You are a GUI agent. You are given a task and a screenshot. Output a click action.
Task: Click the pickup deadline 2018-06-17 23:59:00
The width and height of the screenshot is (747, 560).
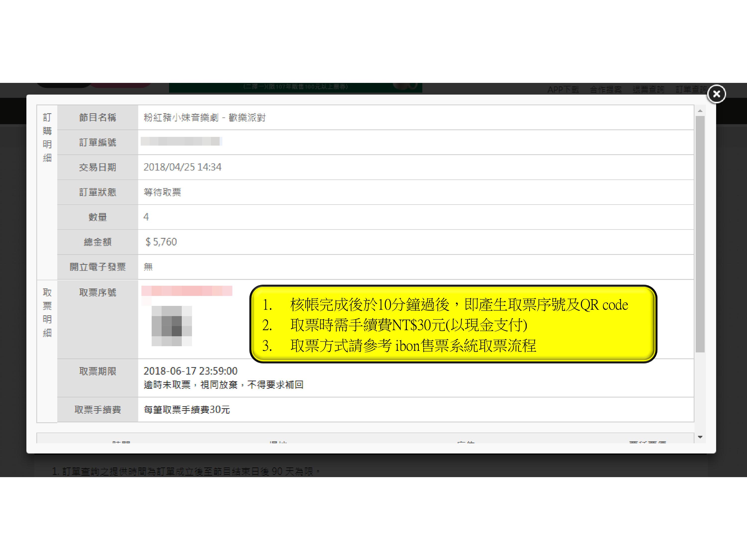(190, 371)
